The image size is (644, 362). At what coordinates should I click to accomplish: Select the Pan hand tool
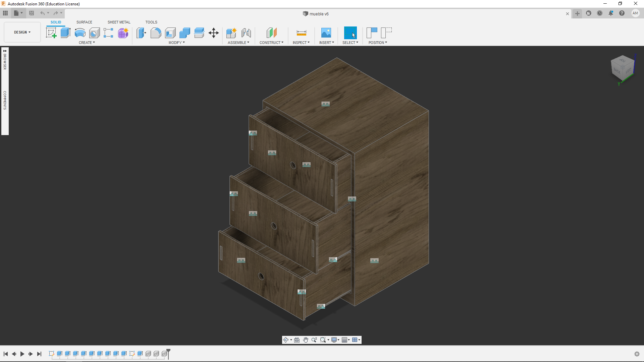(x=306, y=340)
